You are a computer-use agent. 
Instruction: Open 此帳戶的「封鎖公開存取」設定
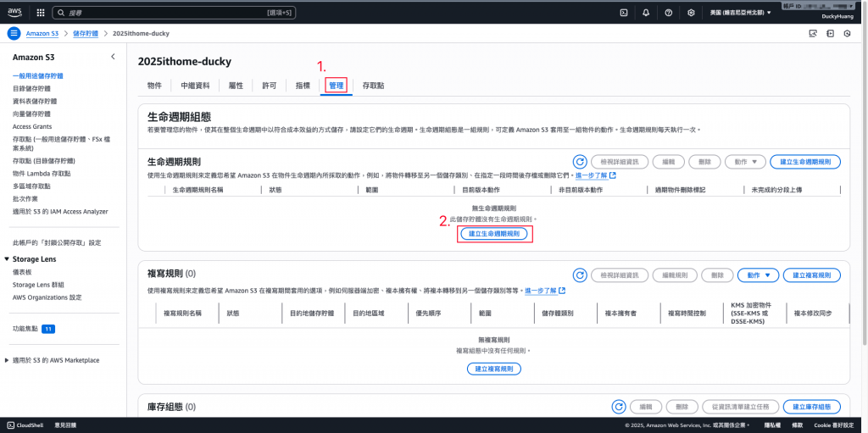(x=57, y=242)
